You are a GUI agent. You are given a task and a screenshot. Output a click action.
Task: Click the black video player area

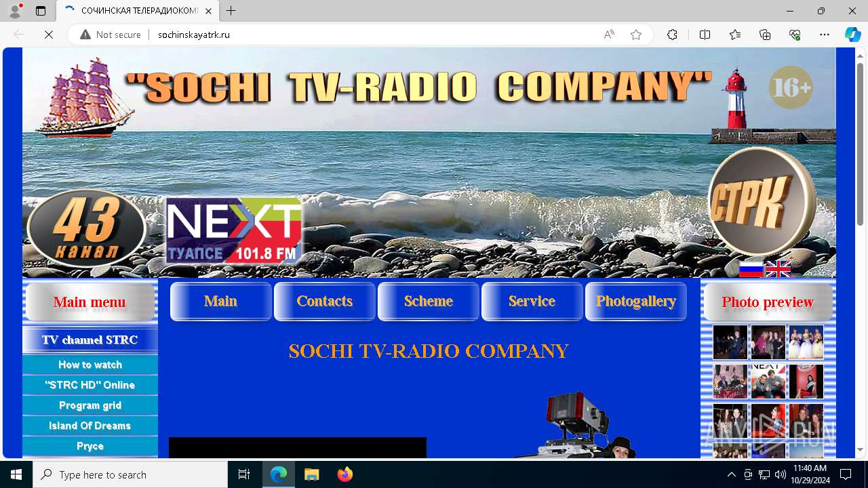click(298, 447)
